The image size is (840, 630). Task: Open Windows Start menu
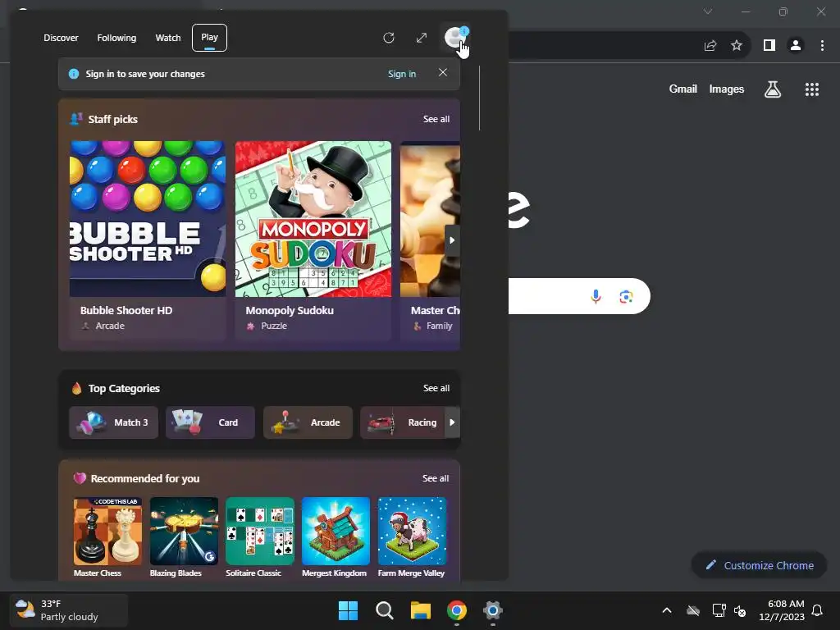click(x=348, y=610)
